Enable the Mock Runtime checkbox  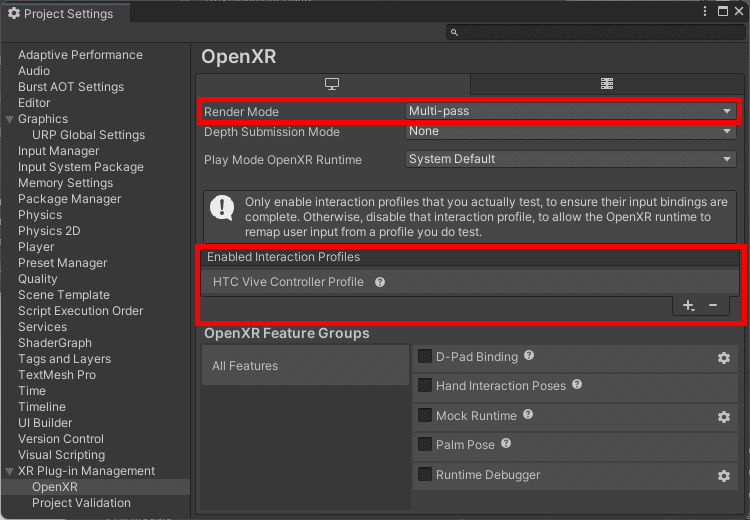[425, 415]
